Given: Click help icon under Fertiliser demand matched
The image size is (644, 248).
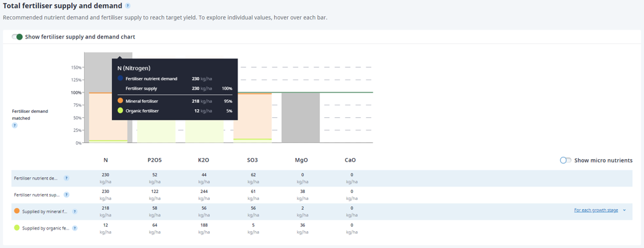Looking at the screenshot, I should [15, 125].
